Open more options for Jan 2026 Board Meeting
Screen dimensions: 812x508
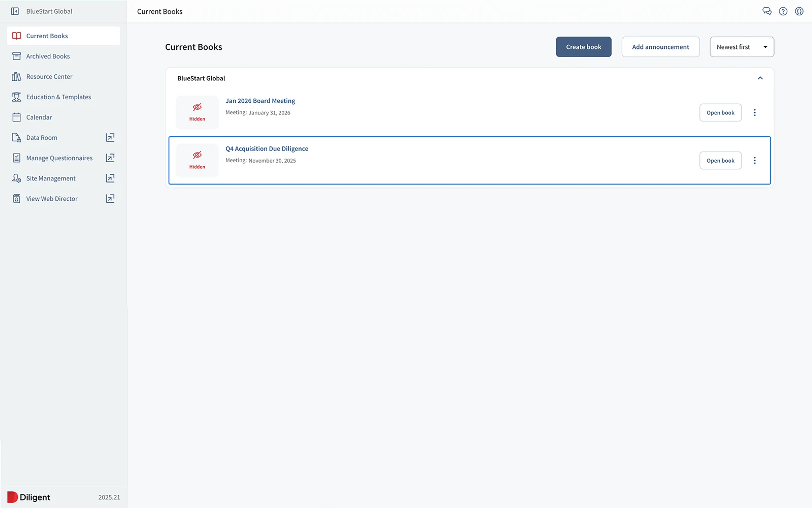pos(755,113)
